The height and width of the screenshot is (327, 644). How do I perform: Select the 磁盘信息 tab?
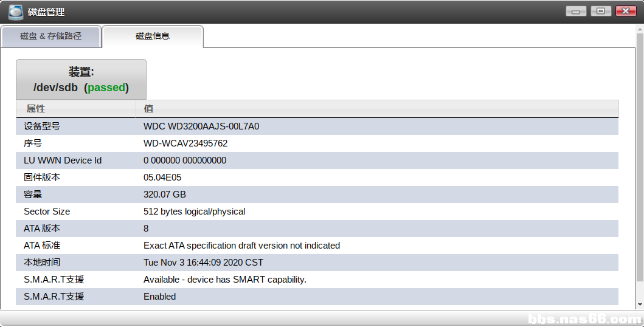[x=152, y=36]
